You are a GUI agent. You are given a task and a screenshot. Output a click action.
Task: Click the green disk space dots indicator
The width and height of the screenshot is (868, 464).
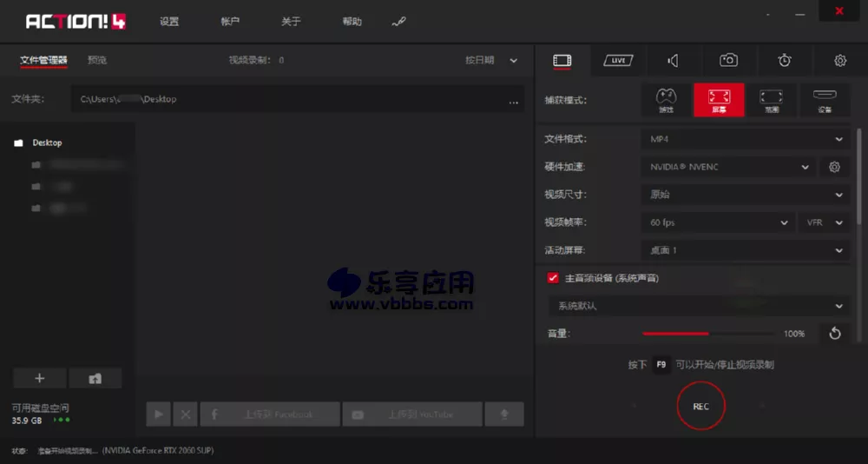click(x=62, y=420)
